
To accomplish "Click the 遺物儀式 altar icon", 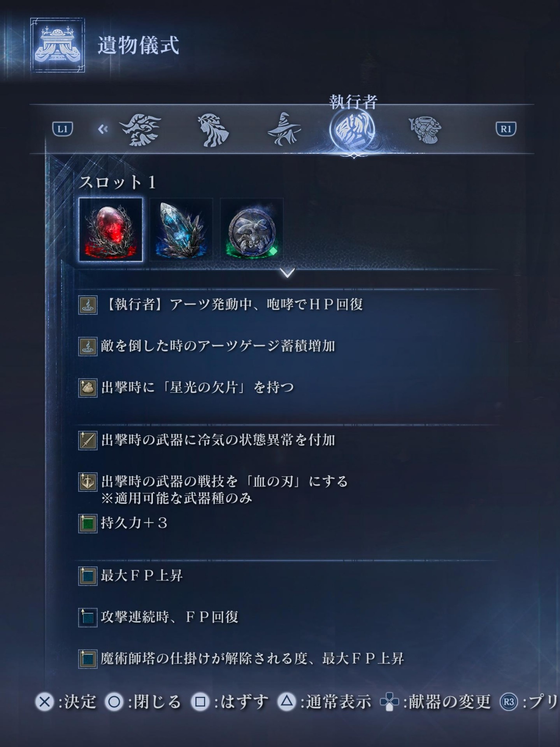I will point(58,45).
